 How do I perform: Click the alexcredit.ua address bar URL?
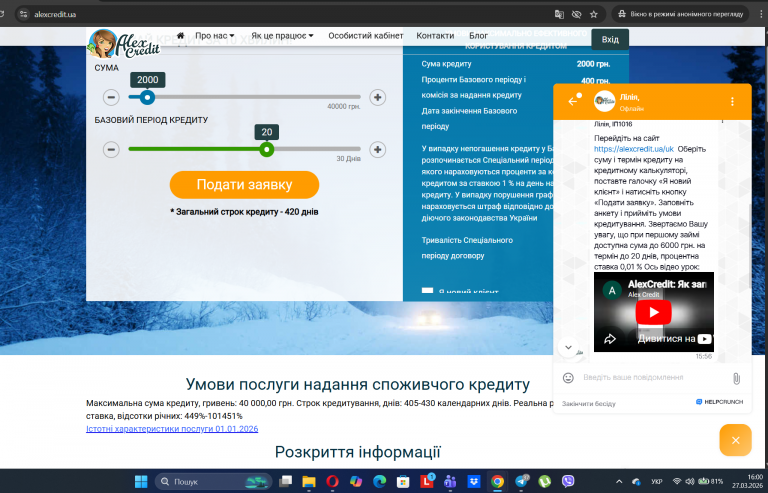click(55, 14)
